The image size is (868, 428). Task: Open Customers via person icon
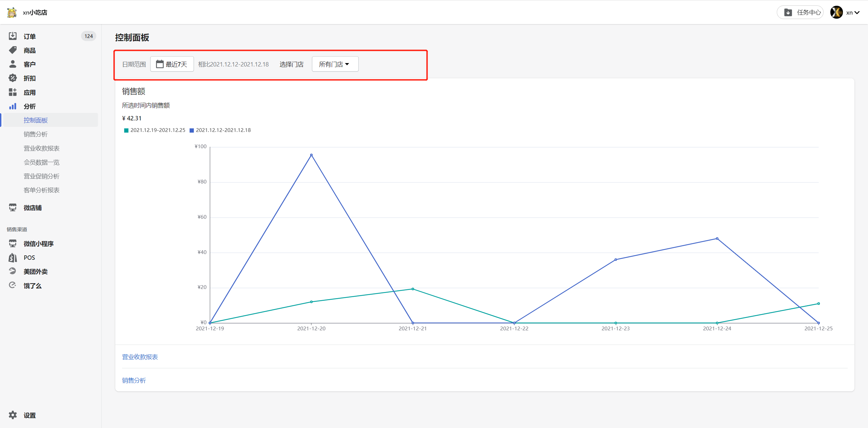click(x=13, y=64)
